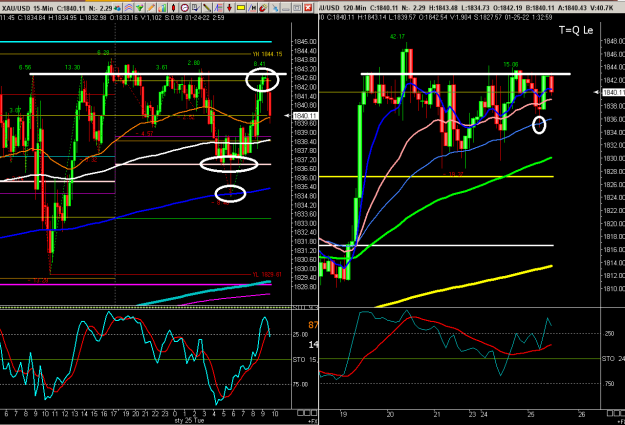This screenshot has width=625, height=425.
Task: Click the red clock timeframe icon
Action: 185,8
